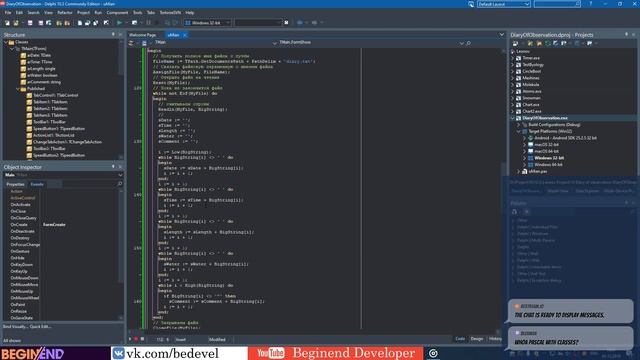Select the OnClose event row
Viewport: 640px width, 360px height.
tap(63, 211)
